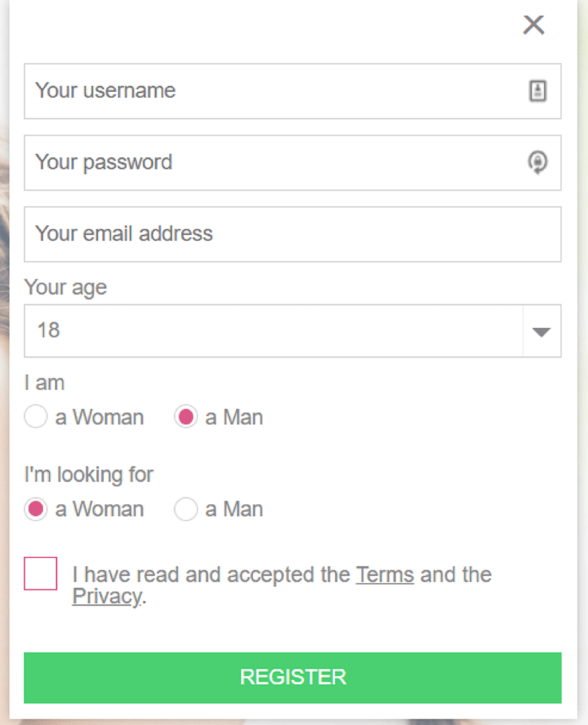This screenshot has width=588, height=725.
Task: Select 'a Woman' under 'I'm looking for'
Action: [x=36, y=509]
